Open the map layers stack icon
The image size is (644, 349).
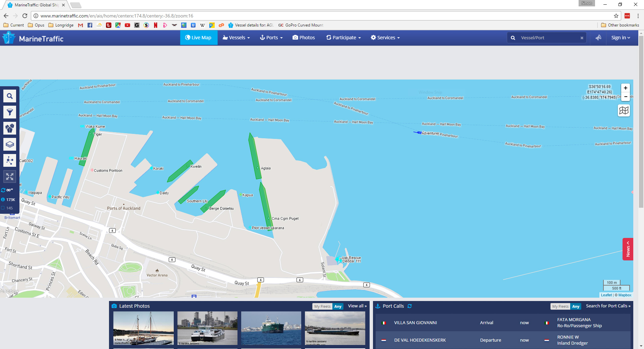(10, 144)
